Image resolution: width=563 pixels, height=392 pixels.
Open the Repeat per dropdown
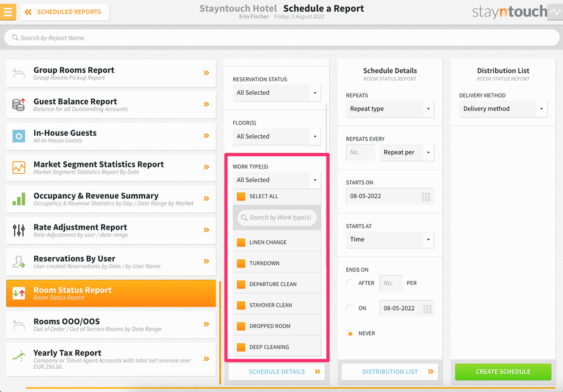tap(407, 152)
